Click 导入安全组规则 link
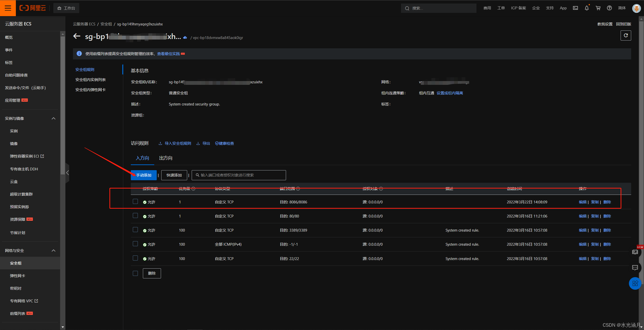The width and height of the screenshot is (644, 330). point(175,143)
